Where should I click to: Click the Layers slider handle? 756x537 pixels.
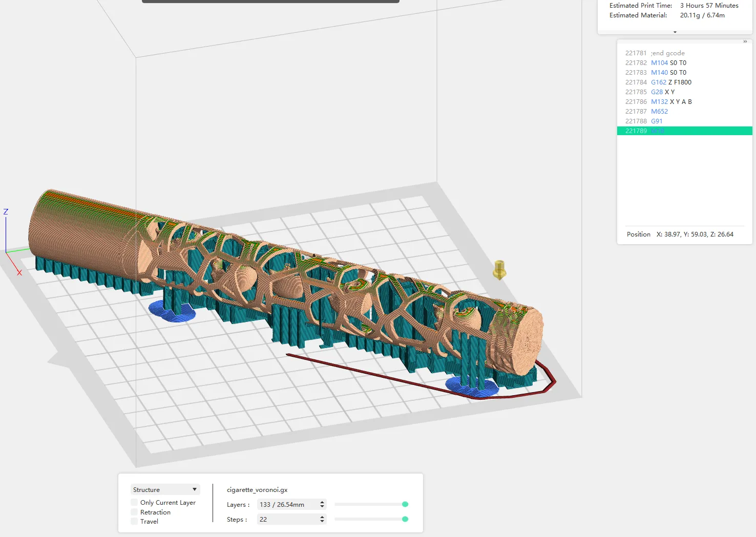(x=405, y=504)
